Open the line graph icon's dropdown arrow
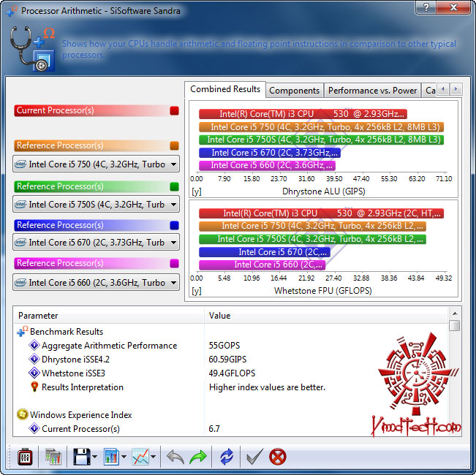The width and height of the screenshot is (476, 475). pos(154,457)
